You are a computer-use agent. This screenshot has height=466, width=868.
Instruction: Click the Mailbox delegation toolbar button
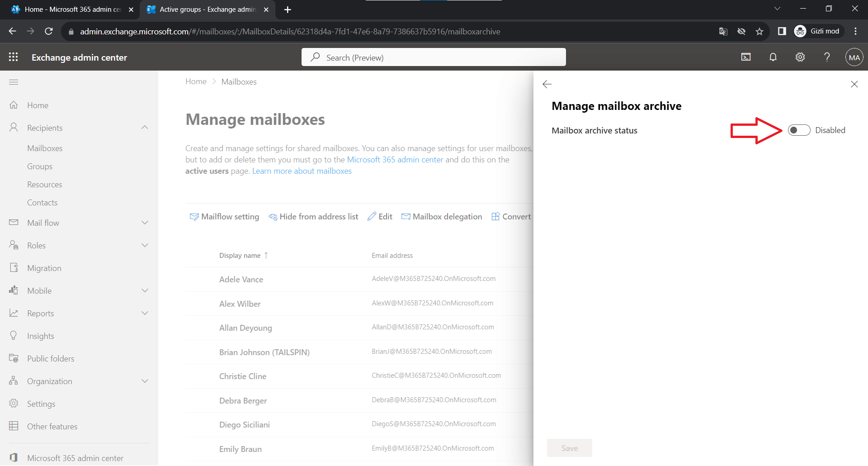click(442, 217)
